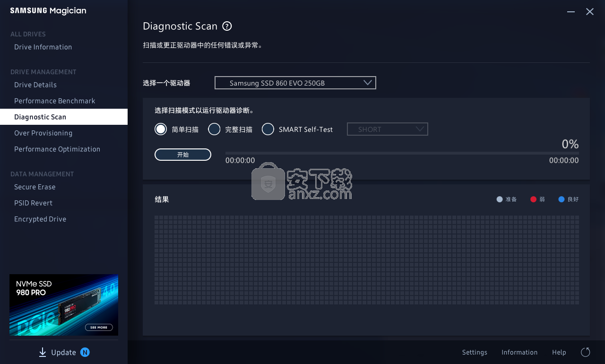
Task: Click the refresh icon in bottom bar
Action: click(x=585, y=352)
